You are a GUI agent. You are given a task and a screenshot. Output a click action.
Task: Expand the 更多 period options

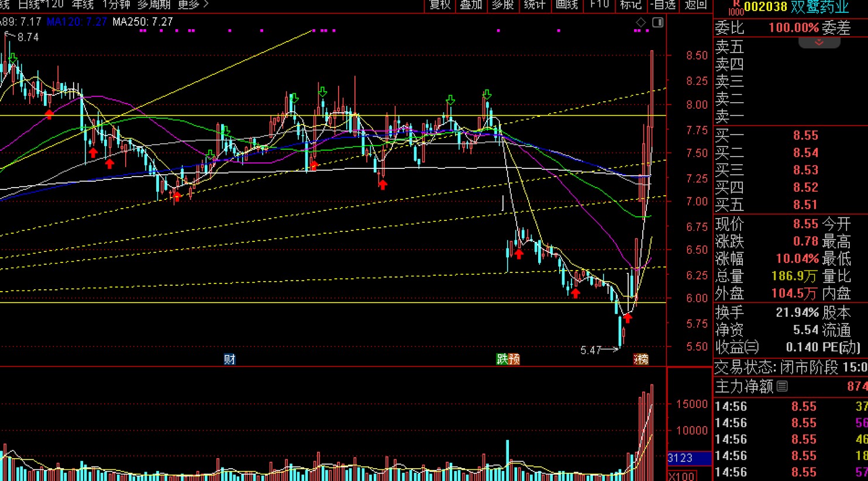click(192, 5)
